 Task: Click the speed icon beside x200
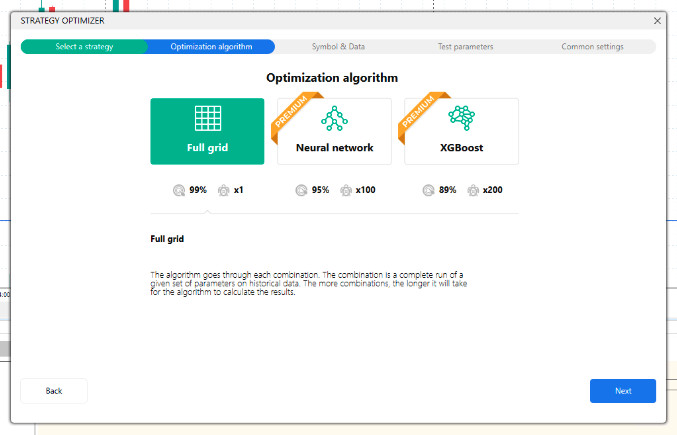[473, 190]
